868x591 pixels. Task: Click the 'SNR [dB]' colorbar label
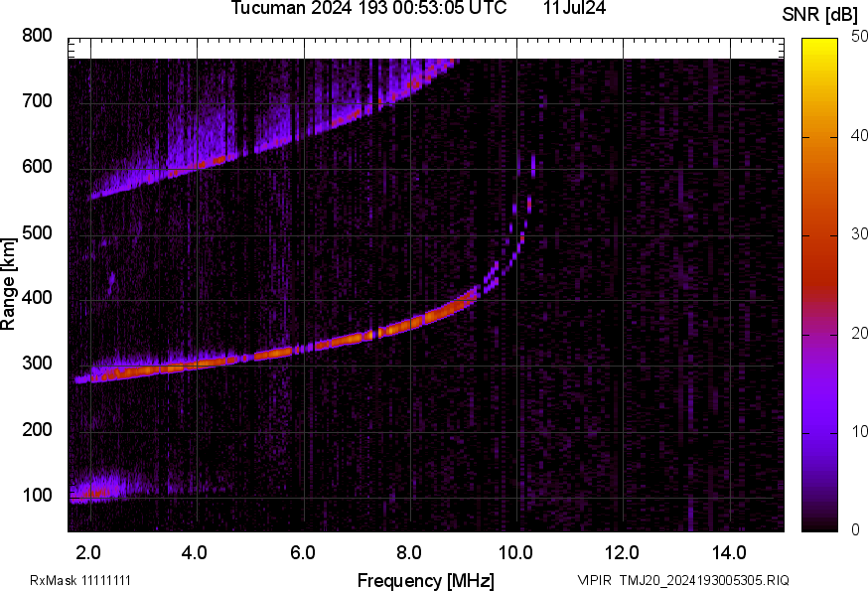click(x=819, y=14)
